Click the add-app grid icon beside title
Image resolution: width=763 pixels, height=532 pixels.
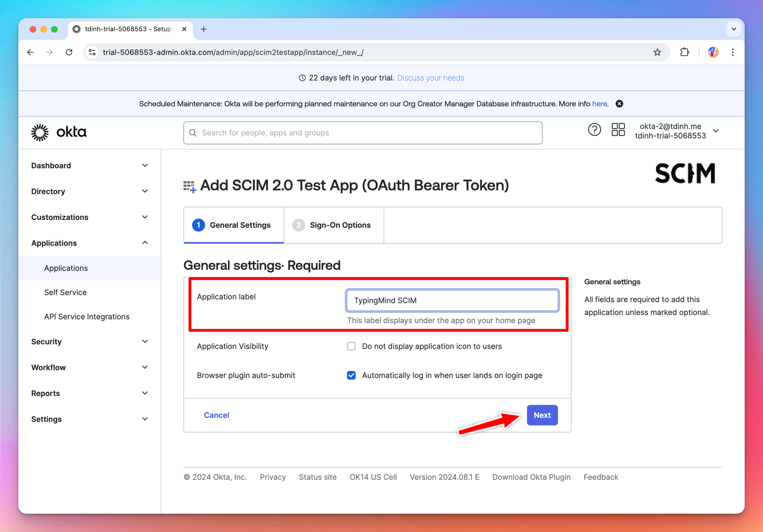(x=190, y=187)
